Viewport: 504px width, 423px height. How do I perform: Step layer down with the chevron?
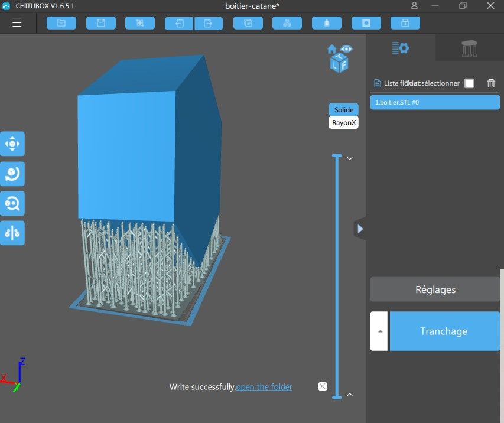[x=350, y=158]
